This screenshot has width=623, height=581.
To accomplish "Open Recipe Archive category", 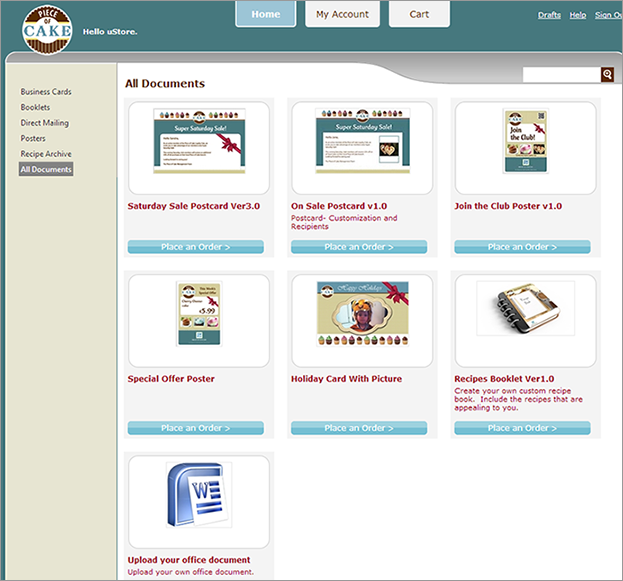I will click(x=46, y=154).
